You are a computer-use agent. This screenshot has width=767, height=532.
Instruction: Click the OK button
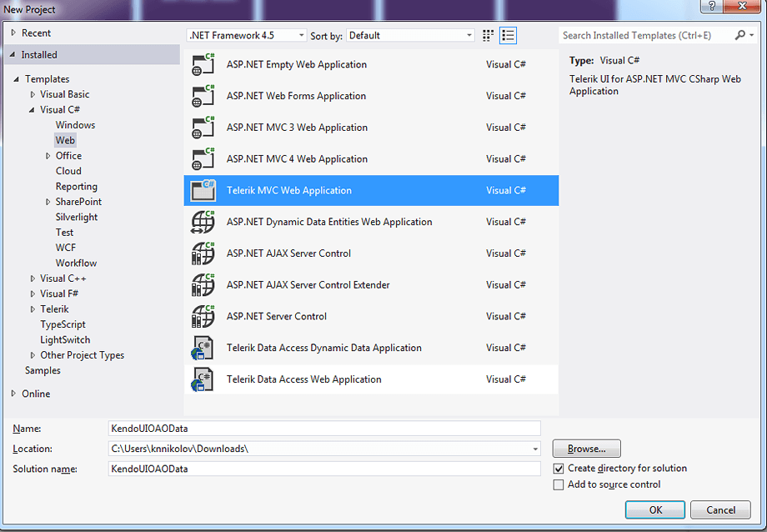655,510
